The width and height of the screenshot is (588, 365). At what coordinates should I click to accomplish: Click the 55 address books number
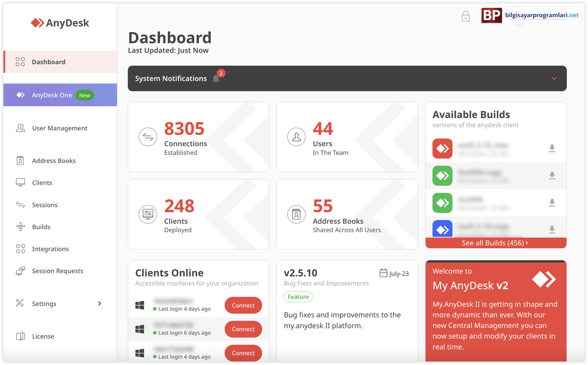(322, 206)
